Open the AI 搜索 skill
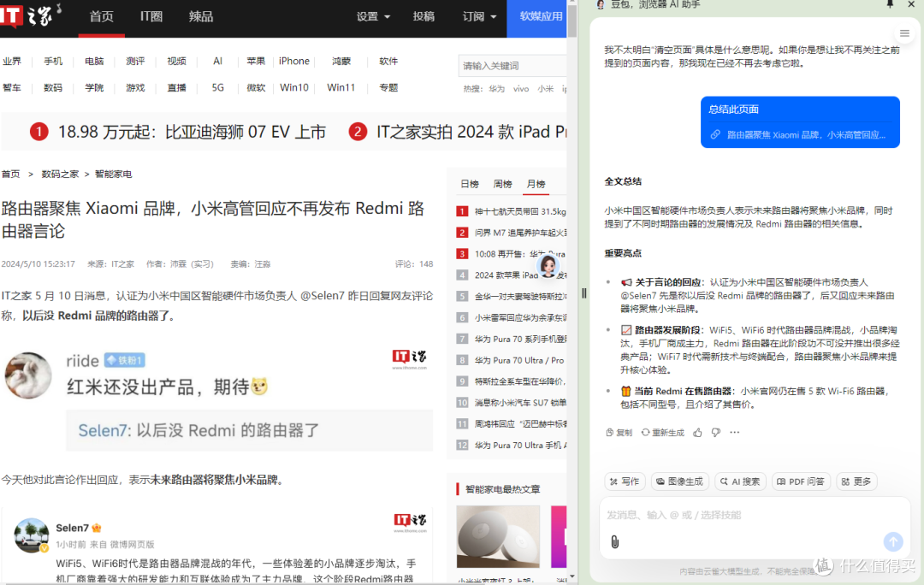This screenshot has height=585, width=924. pyautogui.click(x=740, y=482)
